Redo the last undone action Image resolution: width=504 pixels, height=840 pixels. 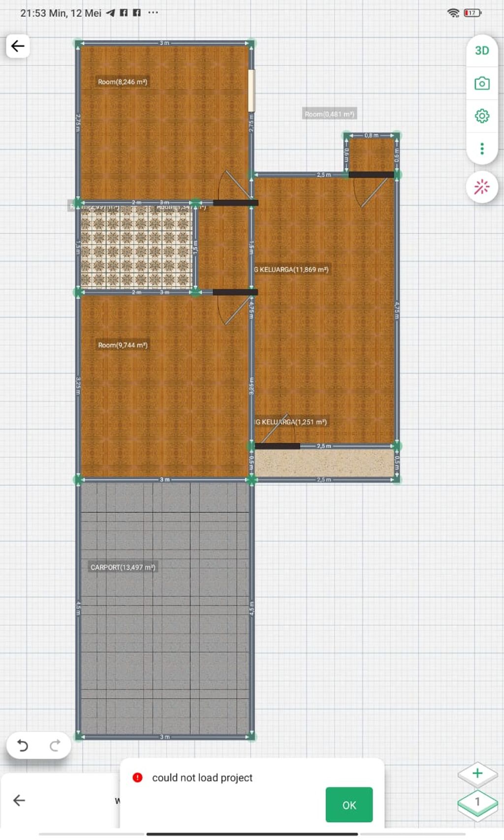pyautogui.click(x=55, y=746)
